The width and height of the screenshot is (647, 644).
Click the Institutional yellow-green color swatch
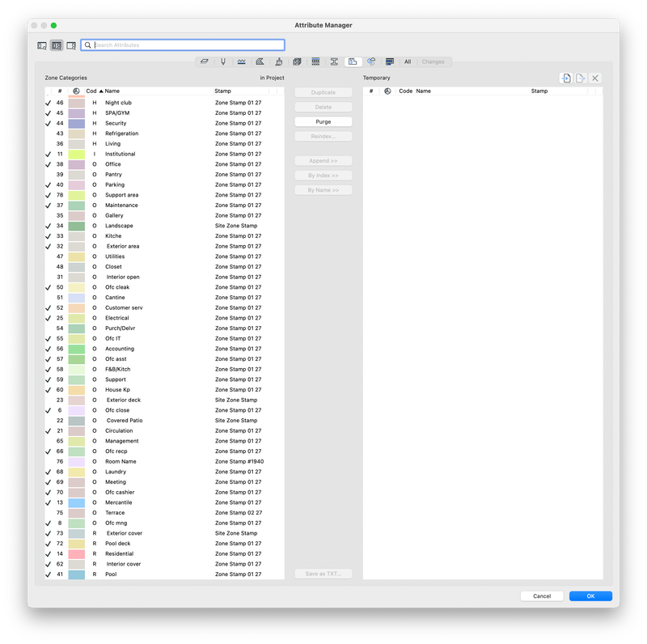click(x=76, y=155)
